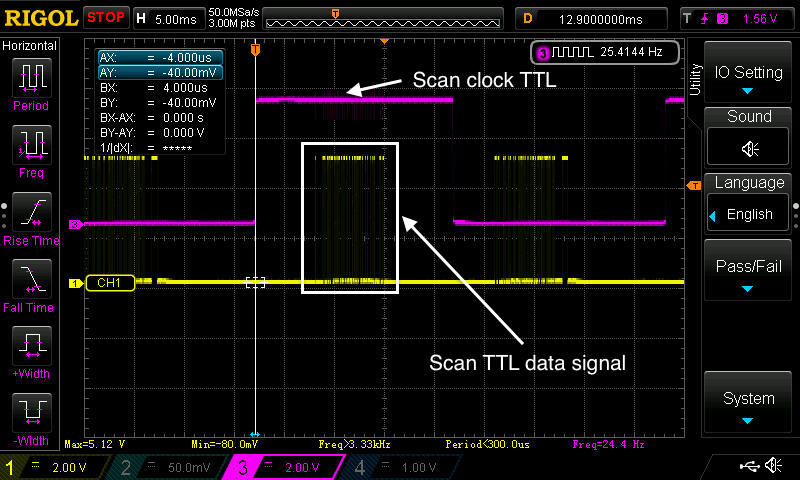The image size is (800, 480).
Task: Toggle channel 3 magenta 2.00 V
Action: tap(280, 467)
